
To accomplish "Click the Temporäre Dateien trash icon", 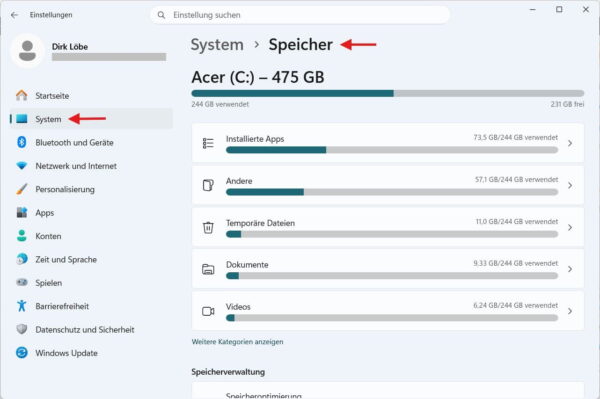I will point(208,227).
